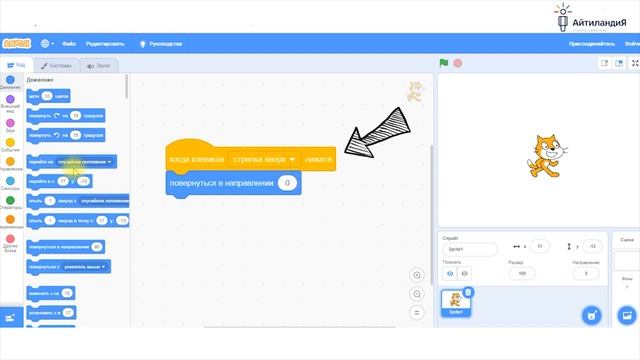The width and height of the screenshot is (640, 360).
Task: Click the 'идти 10 шагов' palette block
Action: tap(48, 96)
